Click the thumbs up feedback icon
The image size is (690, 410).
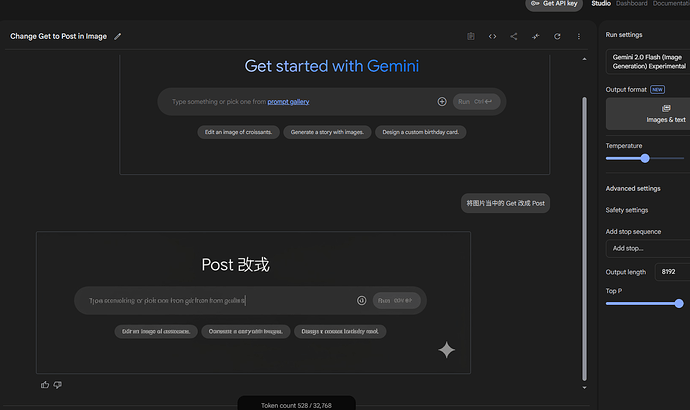coord(45,385)
